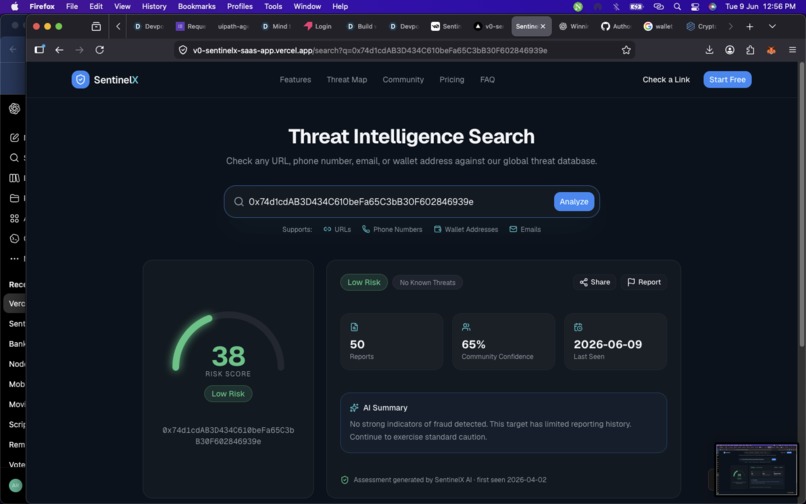Open the Firefox account profile icon
The width and height of the screenshot is (806, 504).
pyautogui.click(x=730, y=50)
